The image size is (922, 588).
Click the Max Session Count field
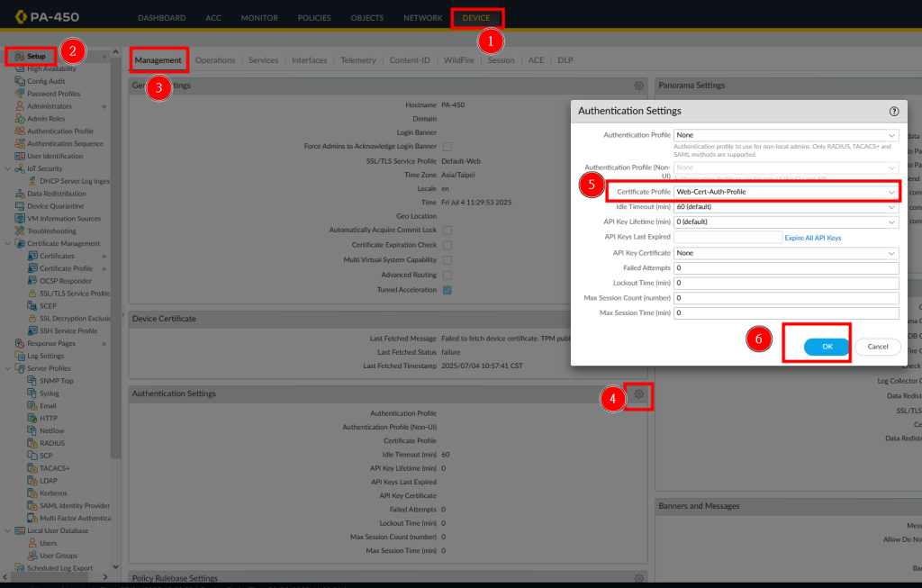click(x=786, y=298)
